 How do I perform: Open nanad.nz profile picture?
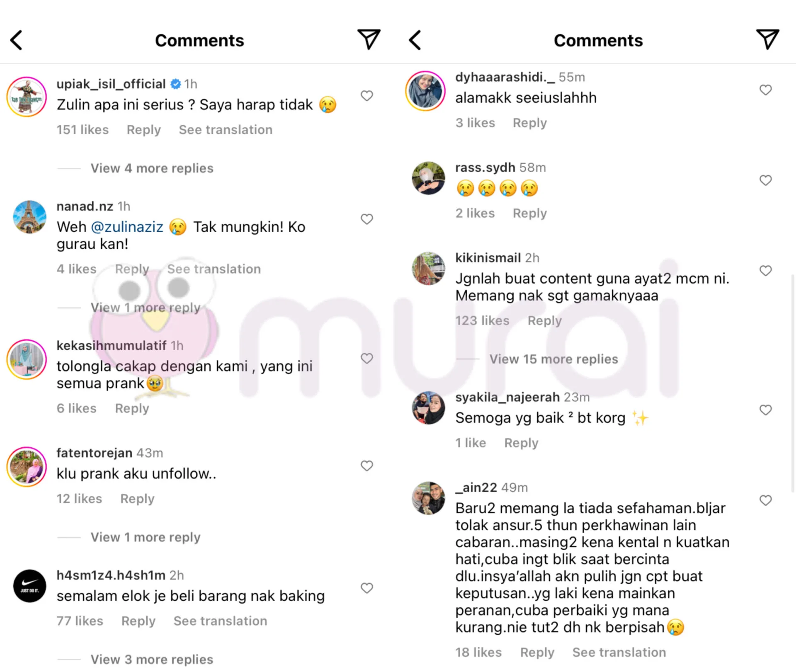click(x=29, y=217)
